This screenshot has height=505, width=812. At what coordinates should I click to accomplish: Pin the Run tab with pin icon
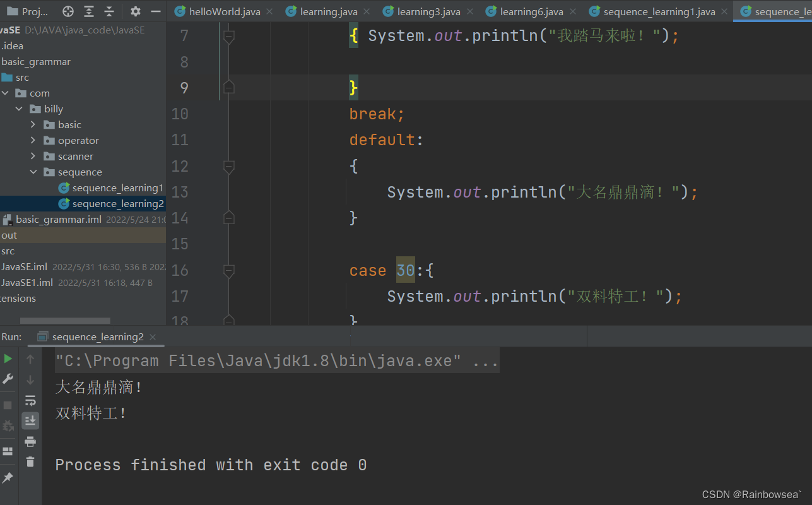(8, 478)
